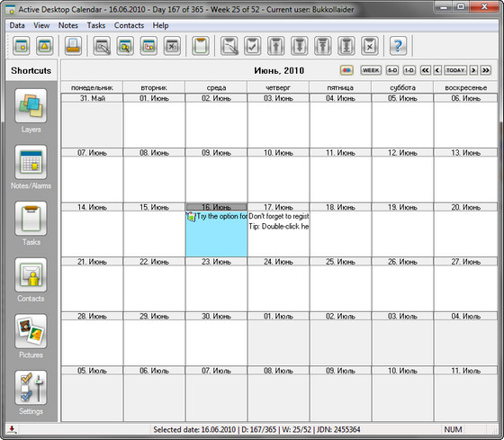Open the Contacts shortcut in sidebar
The image size is (504, 440).
[x=31, y=275]
